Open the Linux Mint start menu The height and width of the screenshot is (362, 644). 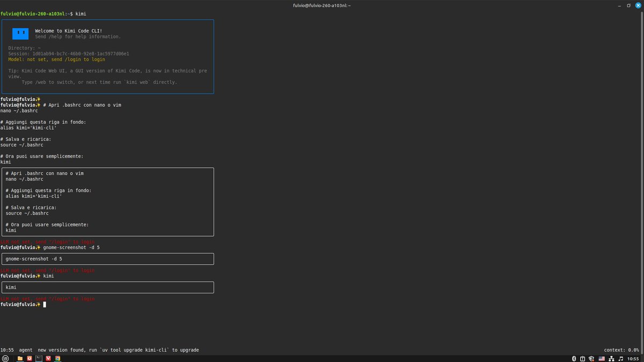click(x=5, y=358)
